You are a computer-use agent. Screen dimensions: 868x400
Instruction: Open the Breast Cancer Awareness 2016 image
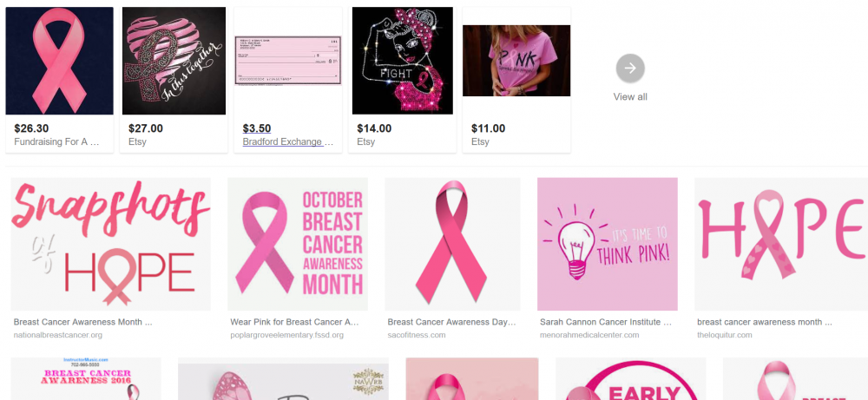(86, 379)
